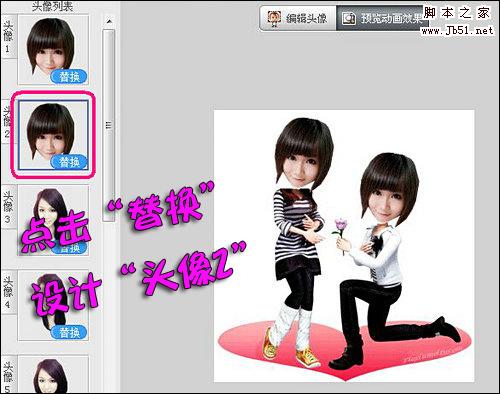Switch to the 预览动画效果 tab

(x=382, y=18)
